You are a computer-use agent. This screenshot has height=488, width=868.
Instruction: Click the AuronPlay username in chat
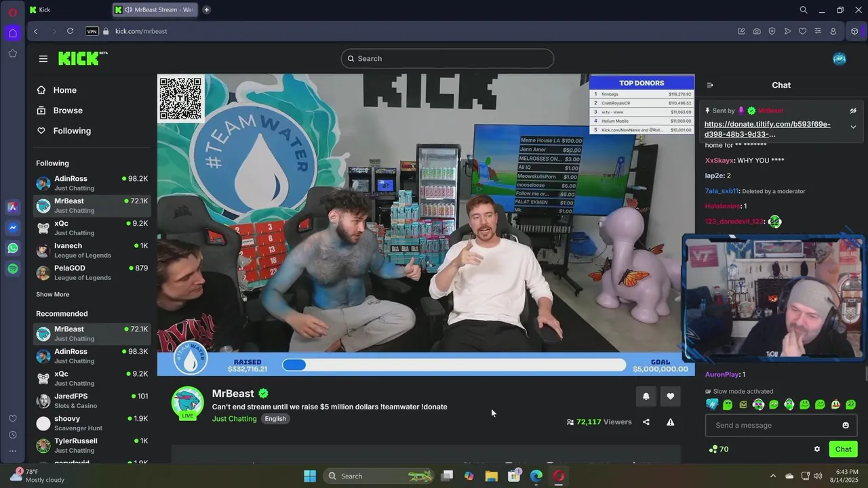[x=722, y=375]
